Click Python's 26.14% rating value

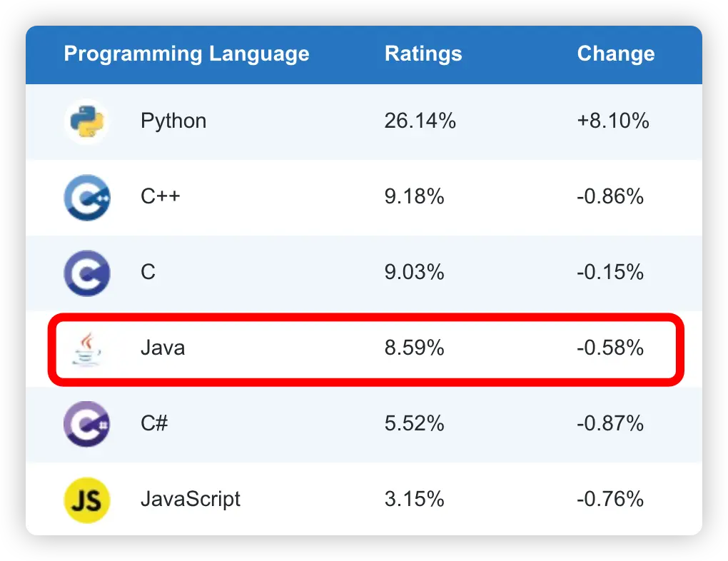(x=420, y=121)
